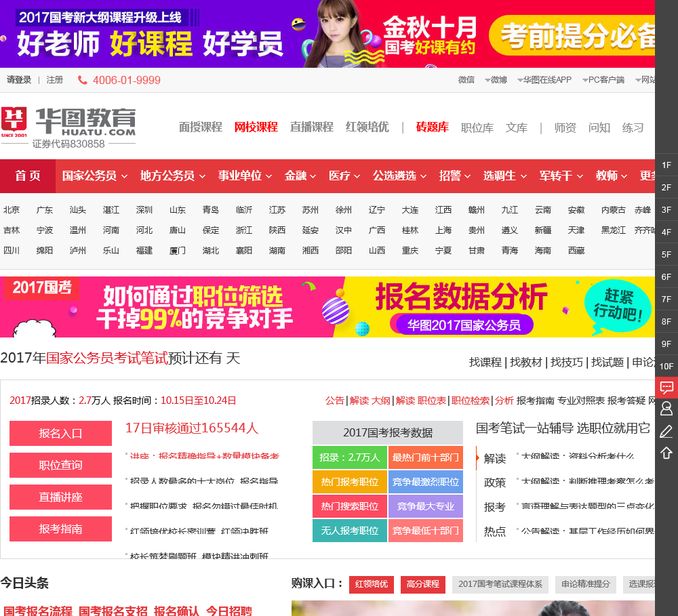Expand the 事业单位 dropdown menu
The image size is (678, 616).
click(245, 176)
